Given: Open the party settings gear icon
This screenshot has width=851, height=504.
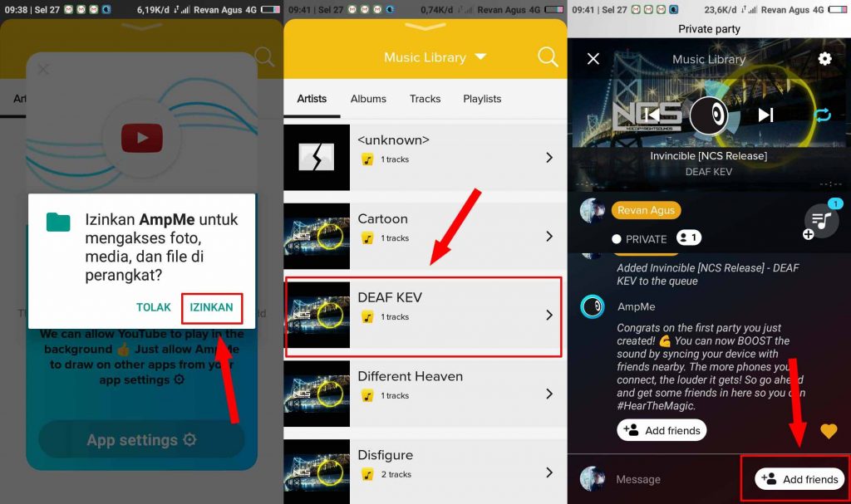Looking at the screenshot, I should 824,59.
